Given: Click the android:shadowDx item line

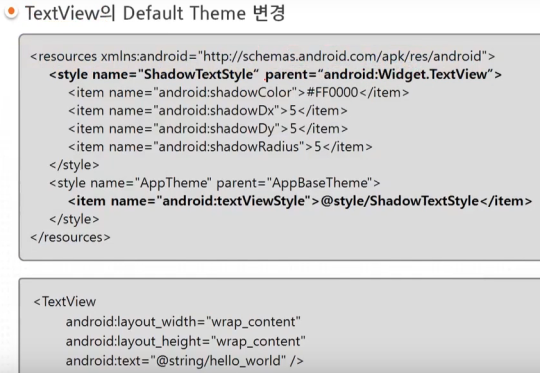Looking at the screenshot, I should (x=208, y=111).
